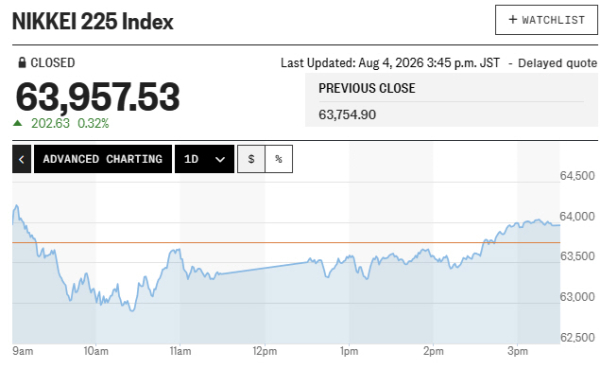Click the green up-triangle change indicator
This screenshot has width=600, height=369.
(x=17, y=123)
